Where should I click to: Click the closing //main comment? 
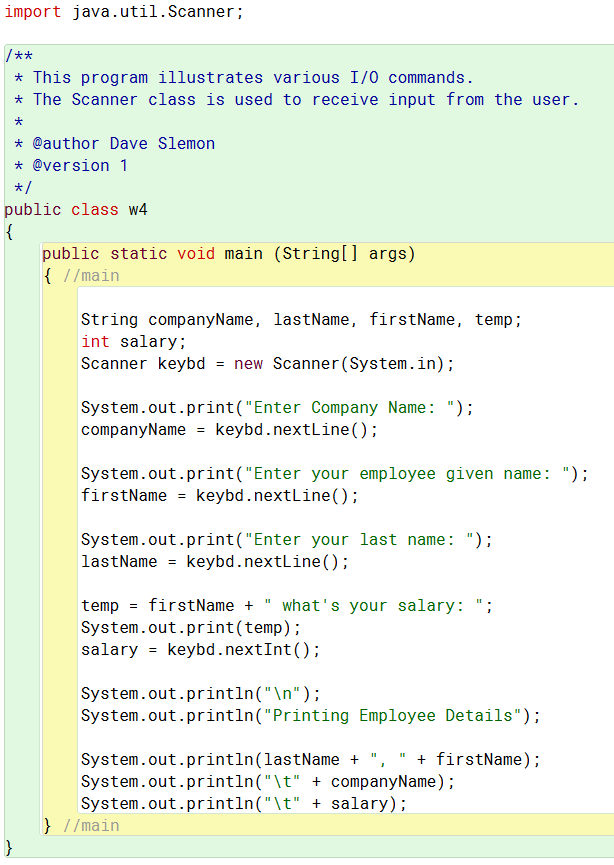pos(91,826)
